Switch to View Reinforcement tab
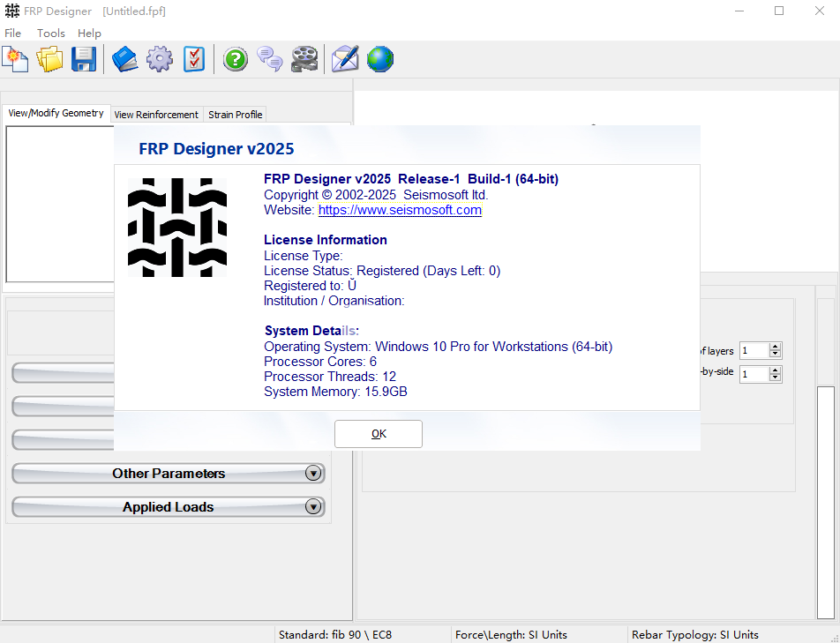The image size is (840, 643). 156,115
